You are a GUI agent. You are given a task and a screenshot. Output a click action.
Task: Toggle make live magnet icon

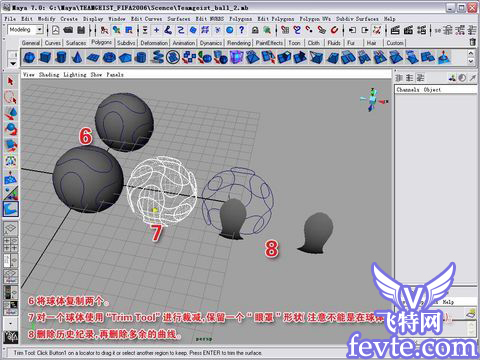pos(334,30)
